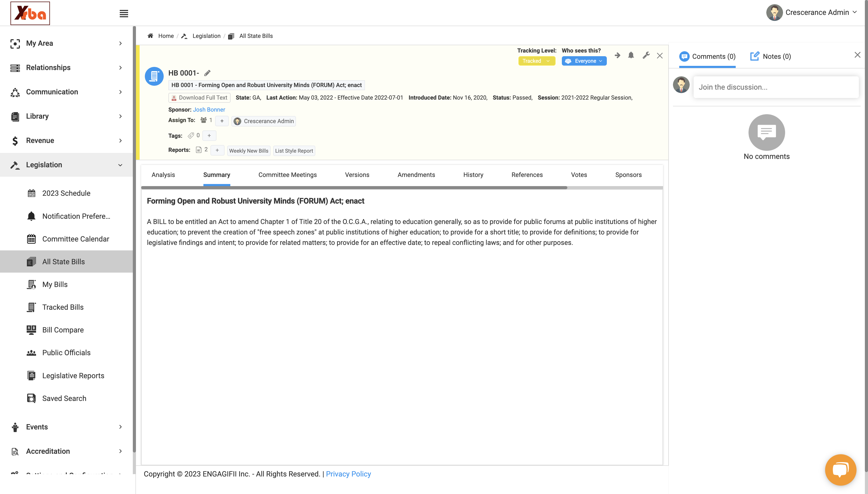Click the horizontal tab scrollbar
Screen dimensions: 868x494
point(354,188)
